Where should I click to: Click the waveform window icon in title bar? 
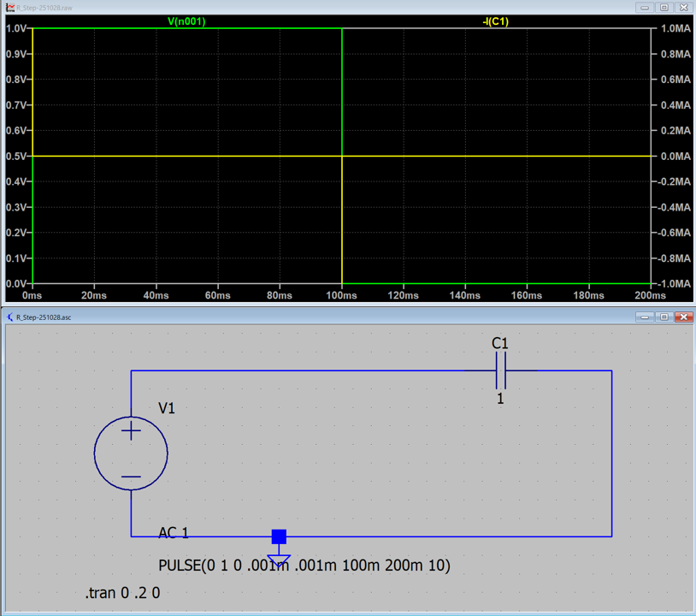point(10,7)
